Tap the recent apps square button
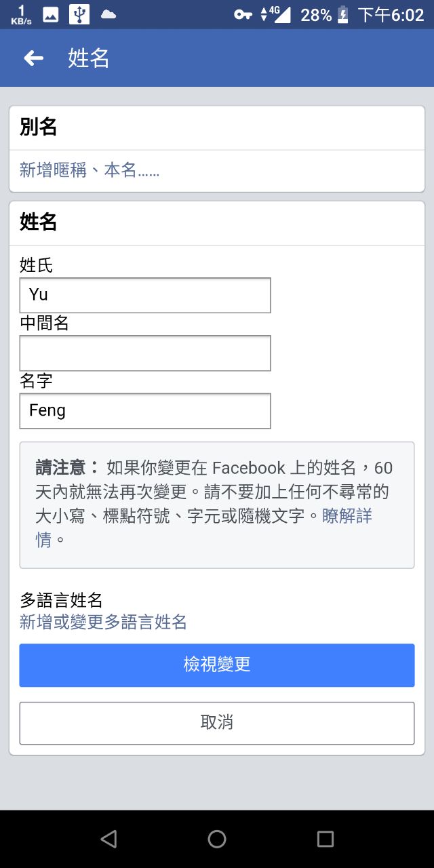434x868 pixels. tap(325, 839)
